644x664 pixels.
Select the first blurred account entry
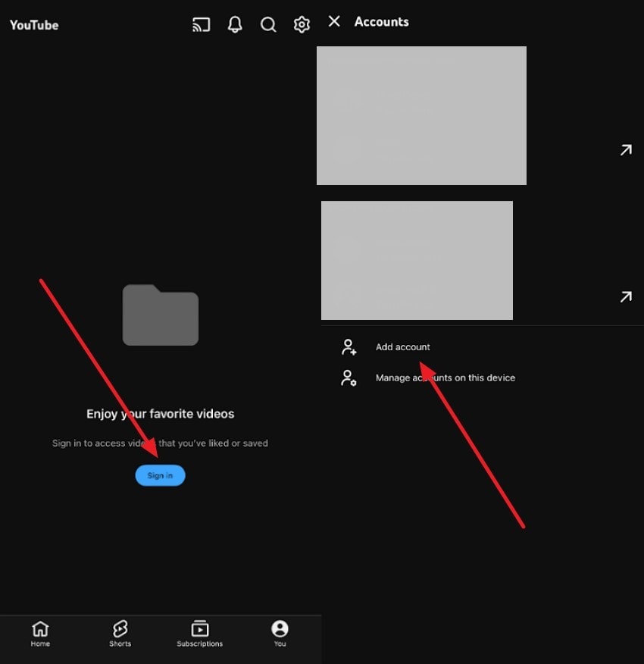pyautogui.click(x=421, y=116)
